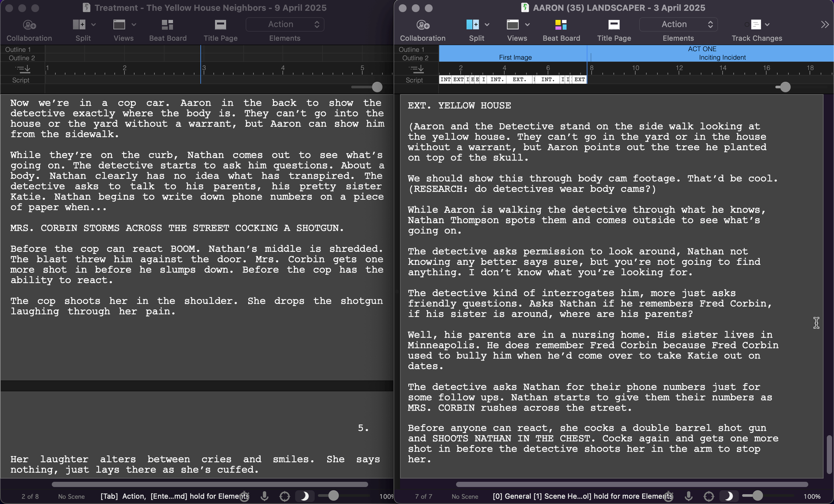
Task: Expand the Track Changes dropdown chevron
Action: (768, 25)
